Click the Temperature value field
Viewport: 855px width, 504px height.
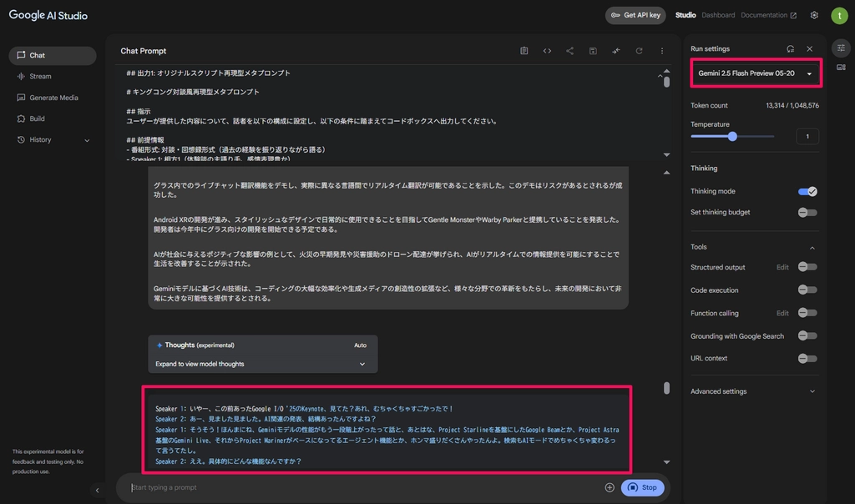point(807,136)
